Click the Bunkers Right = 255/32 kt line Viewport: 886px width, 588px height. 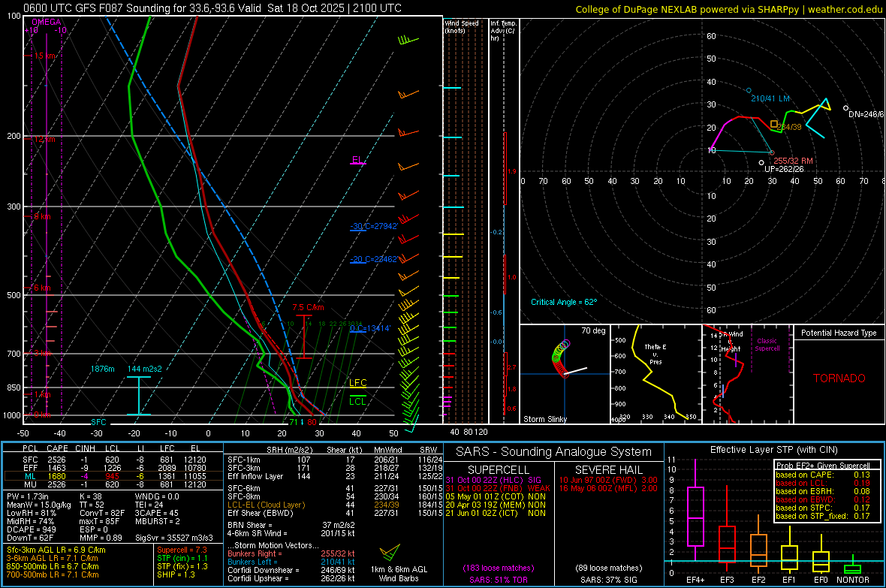(x=291, y=554)
